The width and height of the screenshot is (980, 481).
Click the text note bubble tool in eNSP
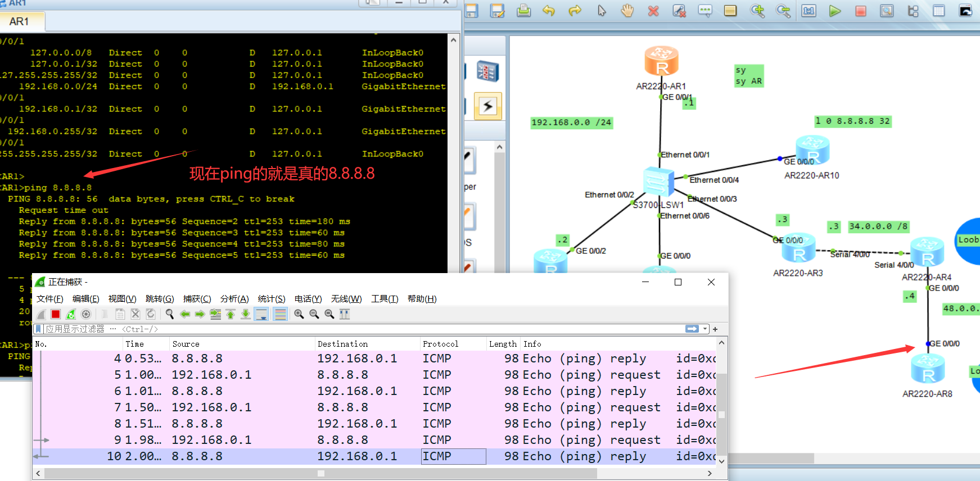(705, 10)
